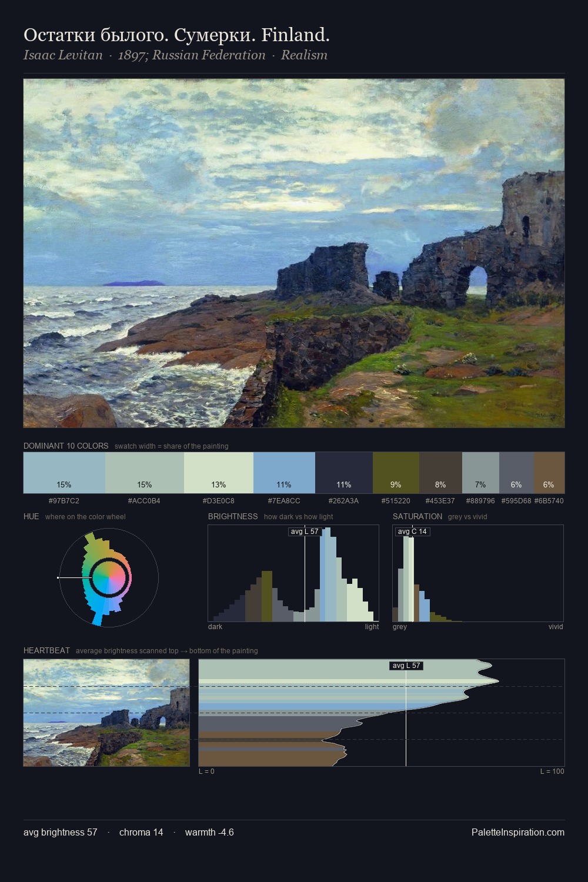Image resolution: width=588 pixels, height=882 pixels.
Task: Click the 'chroma 14' footer stat
Action: (x=141, y=832)
